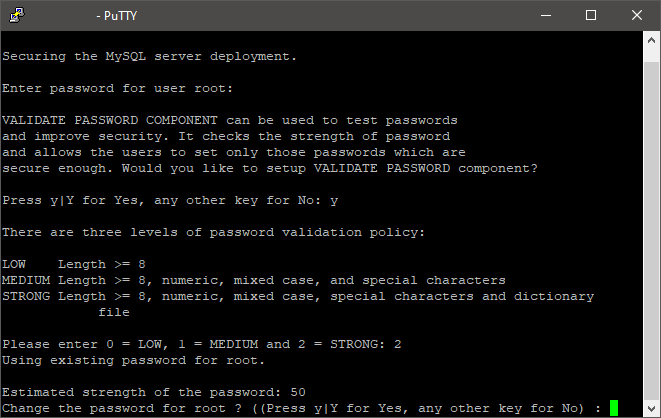661x418 pixels.
Task: Click the 'Press y|Y for Yes' prompt line
Action: (x=170, y=200)
